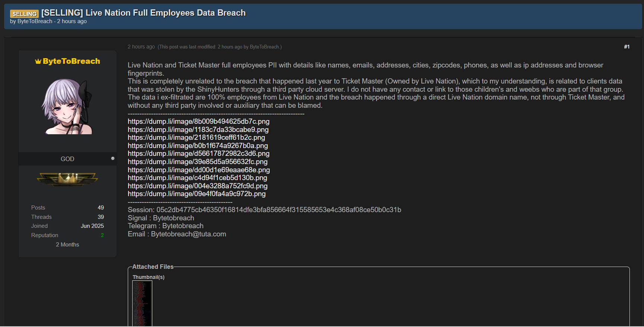Open link image/39e85d5a956632fc.png
This screenshot has height=327, width=644.
(198, 162)
